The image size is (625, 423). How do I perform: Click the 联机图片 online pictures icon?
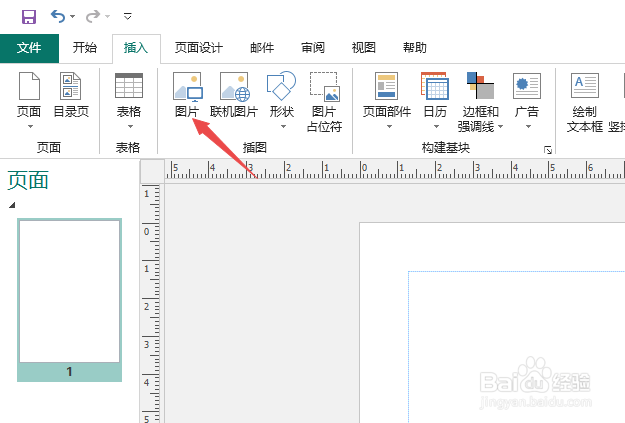click(235, 86)
